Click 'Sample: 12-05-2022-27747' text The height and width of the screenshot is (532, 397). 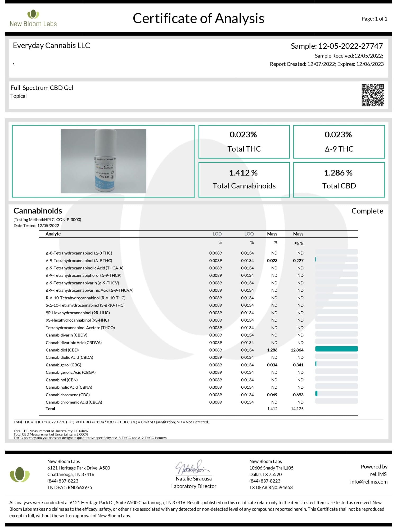pyautogui.click(x=337, y=46)
